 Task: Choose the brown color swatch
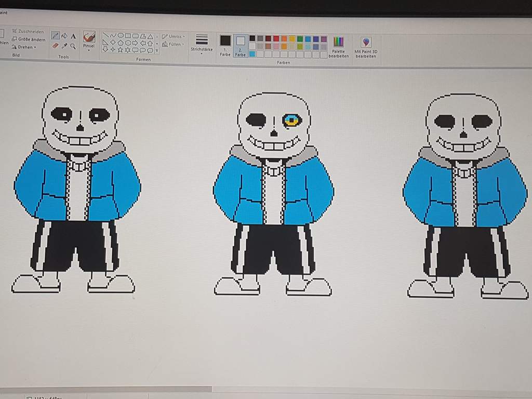(x=269, y=46)
